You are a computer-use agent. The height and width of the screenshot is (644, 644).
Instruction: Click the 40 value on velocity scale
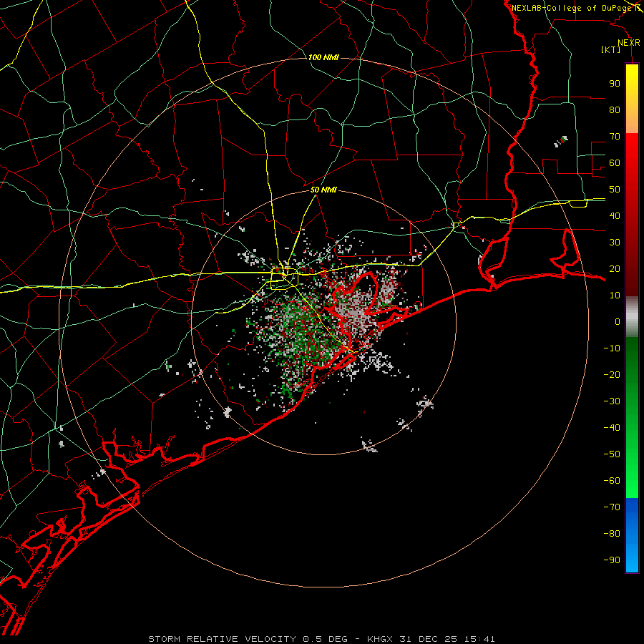tap(615, 215)
